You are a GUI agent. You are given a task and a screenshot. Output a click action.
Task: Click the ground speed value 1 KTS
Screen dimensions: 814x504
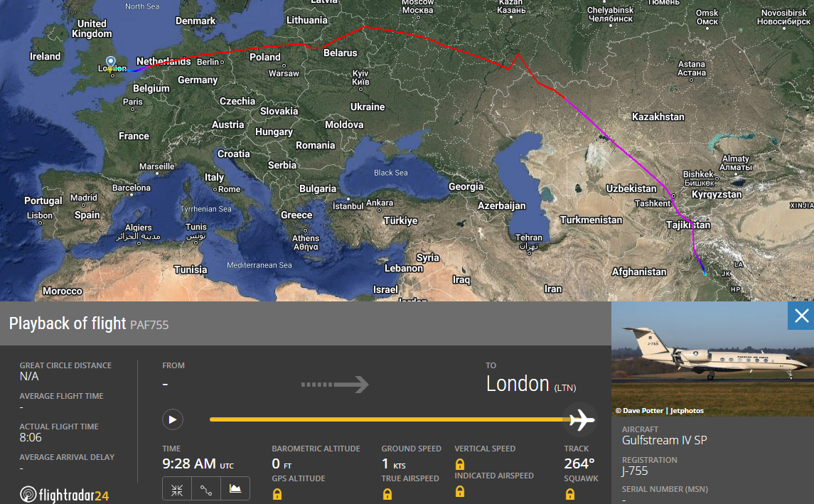tap(394, 463)
